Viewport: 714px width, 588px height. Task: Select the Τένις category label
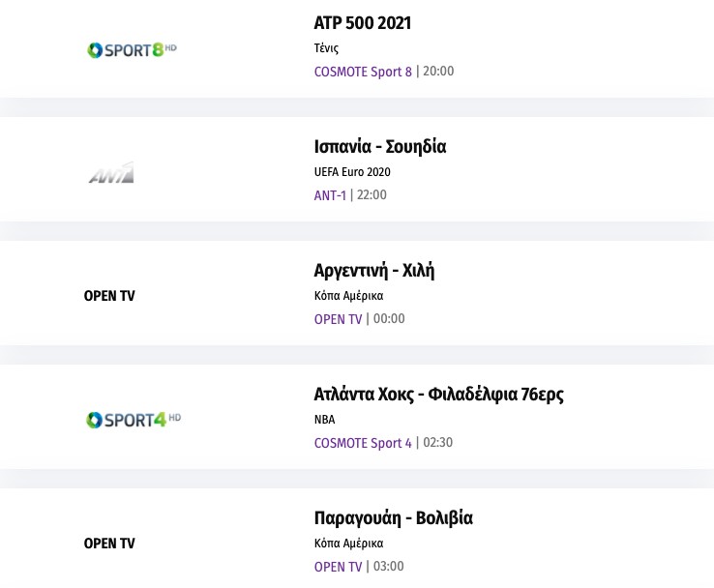[326, 48]
